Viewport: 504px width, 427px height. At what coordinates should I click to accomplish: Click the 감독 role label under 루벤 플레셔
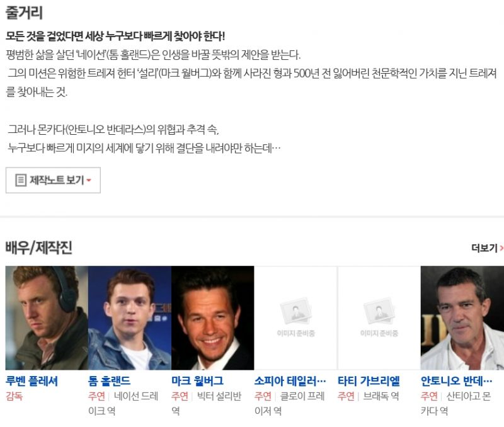pyautogui.click(x=14, y=396)
